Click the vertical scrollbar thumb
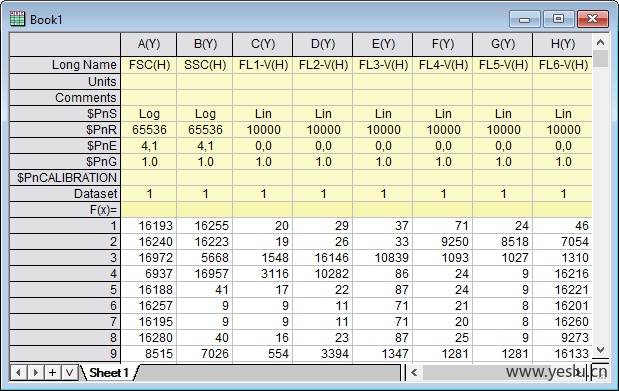Image resolution: width=619 pixels, height=391 pixels. point(600,58)
